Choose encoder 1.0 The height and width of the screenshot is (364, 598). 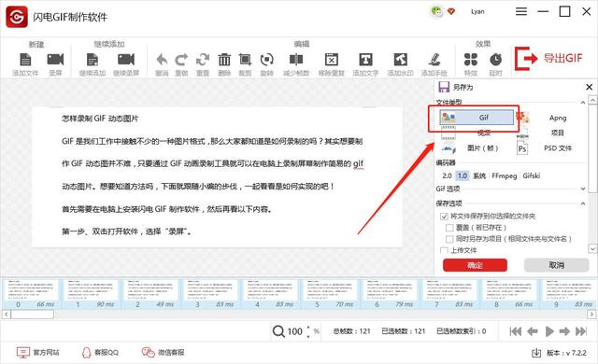pos(463,175)
